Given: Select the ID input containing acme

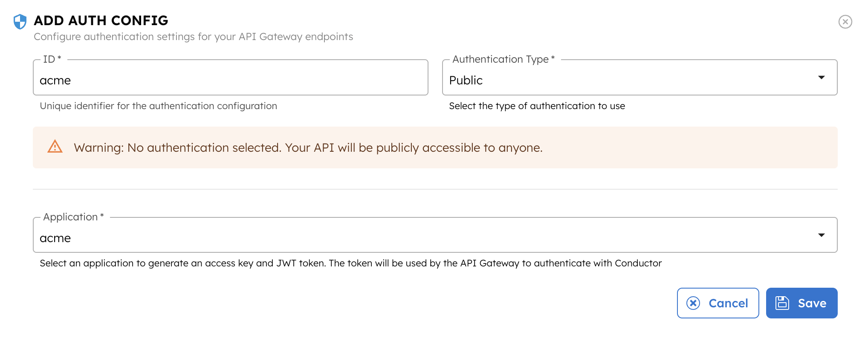Looking at the screenshot, I should (x=230, y=80).
